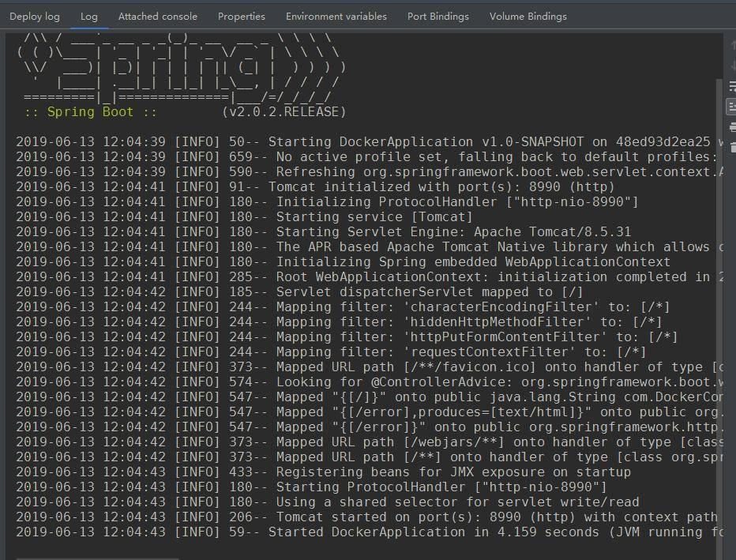Click 'Starting Servlet Engine: Apache Tomcat/8.5.31' line
The width and height of the screenshot is (736, 560).
point(324,232)
